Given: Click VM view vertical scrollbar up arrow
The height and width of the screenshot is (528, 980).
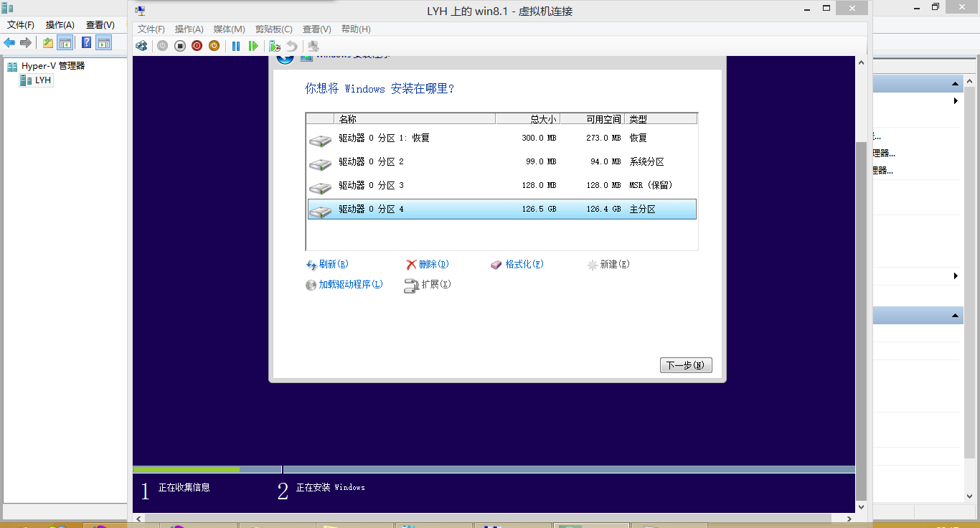Looking at the screenshot, I should pos(862,63).
